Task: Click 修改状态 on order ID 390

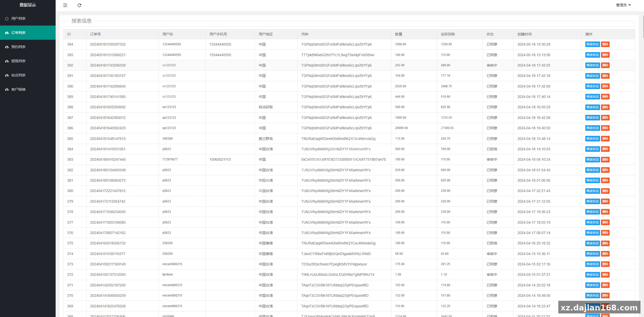Action: click(x=592, y=86)
